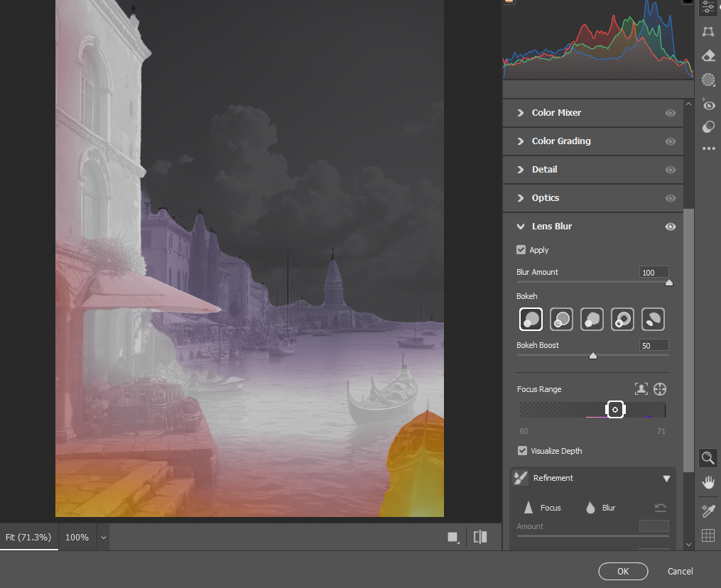The width and height of the screenshot is (721, 588).
Task: Pick the point focus crosshair icon
Action: (660, 389)
